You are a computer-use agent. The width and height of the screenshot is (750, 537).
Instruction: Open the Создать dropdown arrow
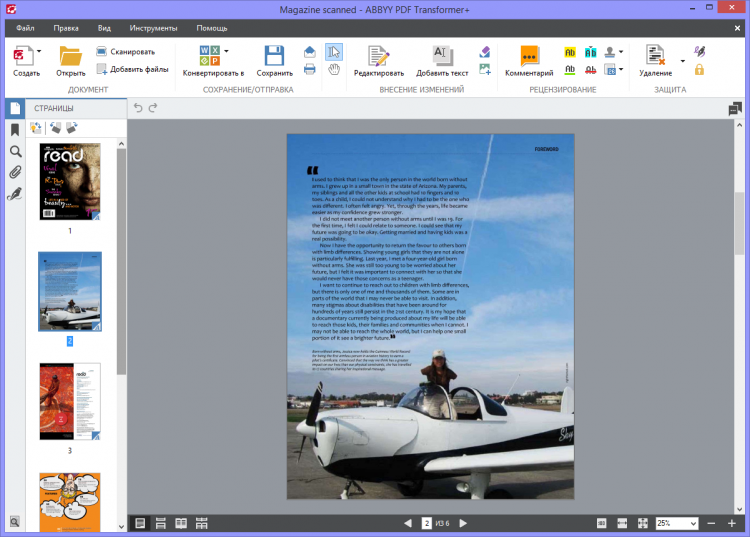(x=39, y=51)
